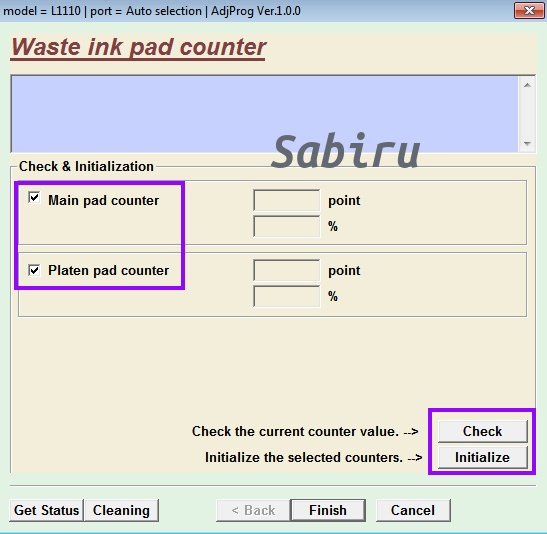The image size is (547, 534).
Task: Click the Main pad counter percent field
Action: pos(286,226)
